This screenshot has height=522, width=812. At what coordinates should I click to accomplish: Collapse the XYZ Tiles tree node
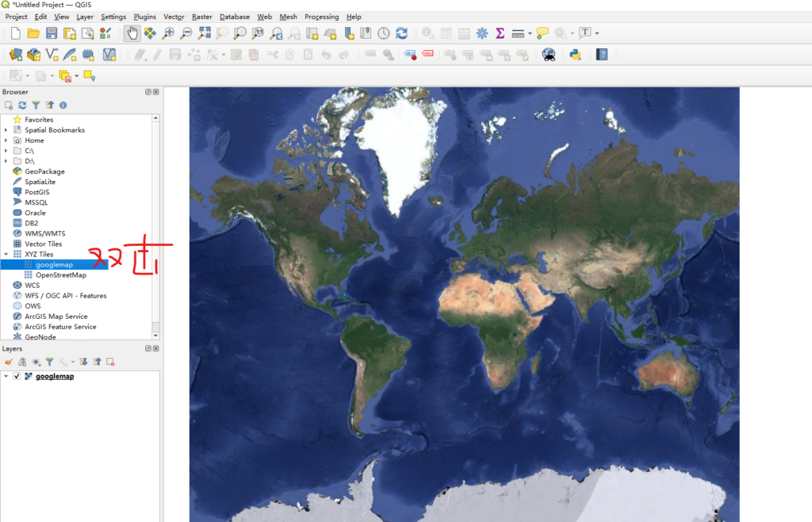tap(6, 255)
